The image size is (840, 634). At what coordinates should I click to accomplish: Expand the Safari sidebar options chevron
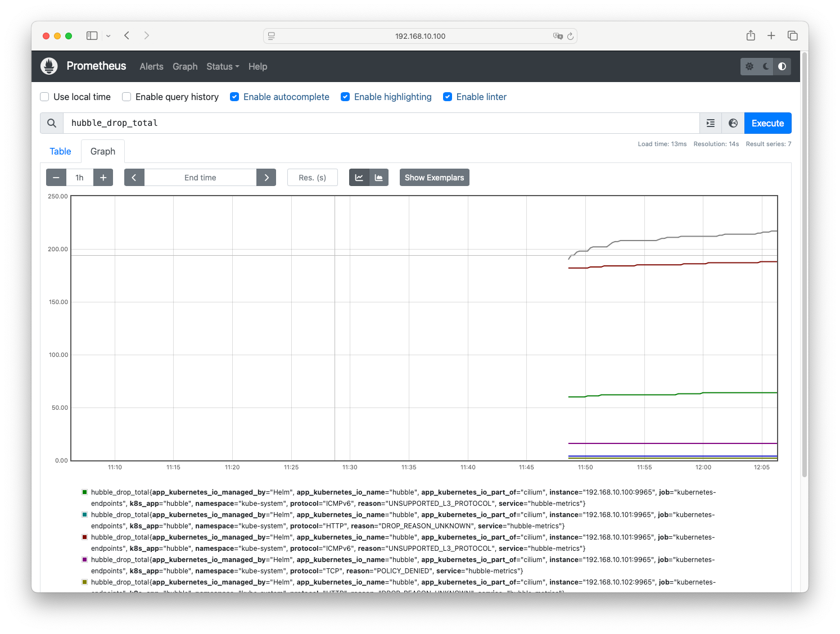click(x=109, y=35)
